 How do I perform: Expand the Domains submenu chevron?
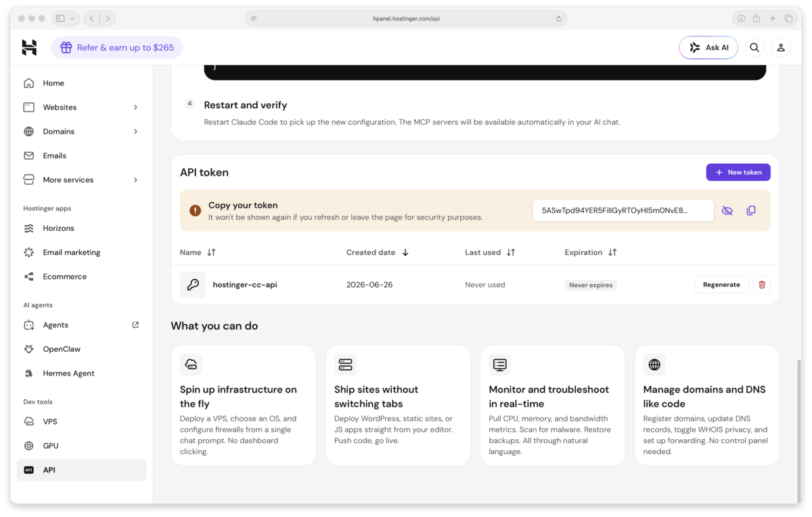tap(135, 131)
